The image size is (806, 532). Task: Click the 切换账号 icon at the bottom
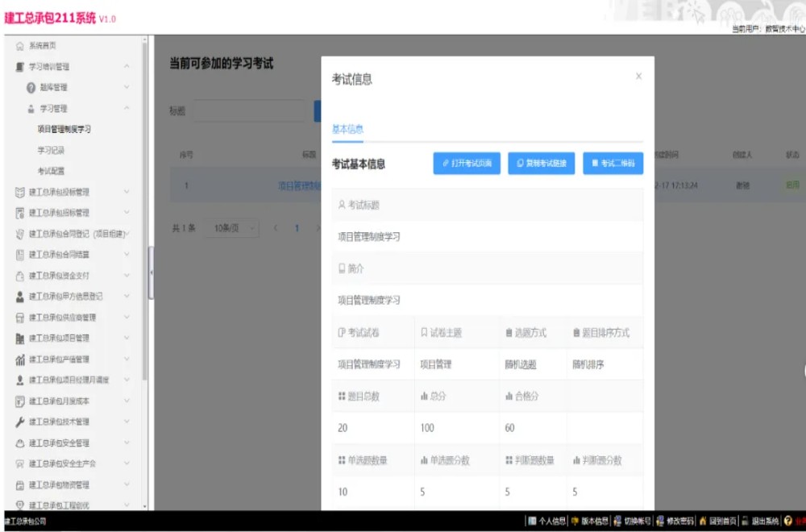coord(617,522)
